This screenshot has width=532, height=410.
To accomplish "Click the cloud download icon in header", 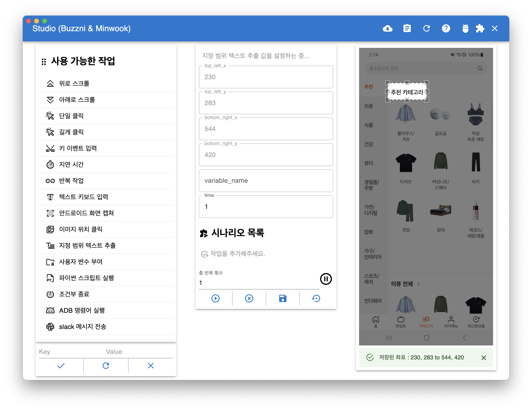I will (387, 29).
